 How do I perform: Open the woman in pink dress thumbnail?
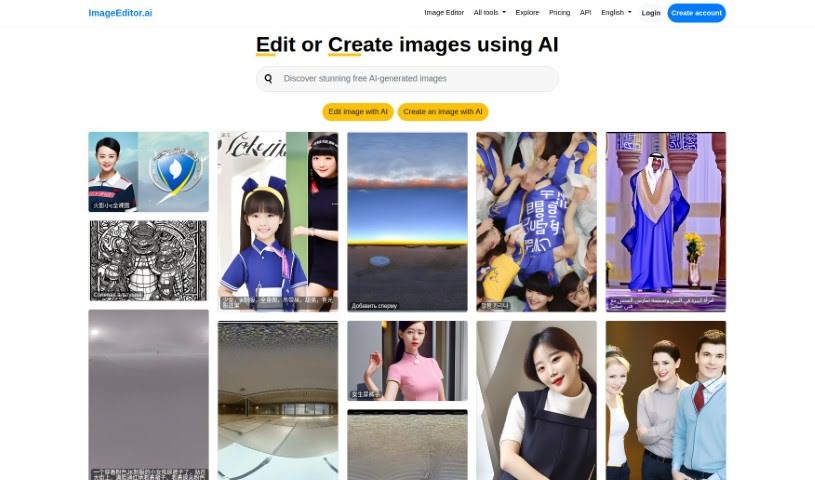408,361
